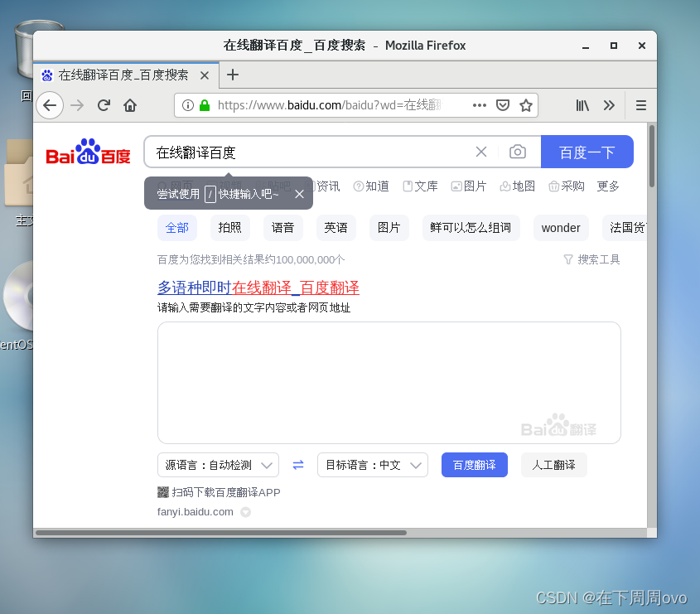Select the 语音 filter chip
This screenshot has width=700, height=614.
coord(283,228)
